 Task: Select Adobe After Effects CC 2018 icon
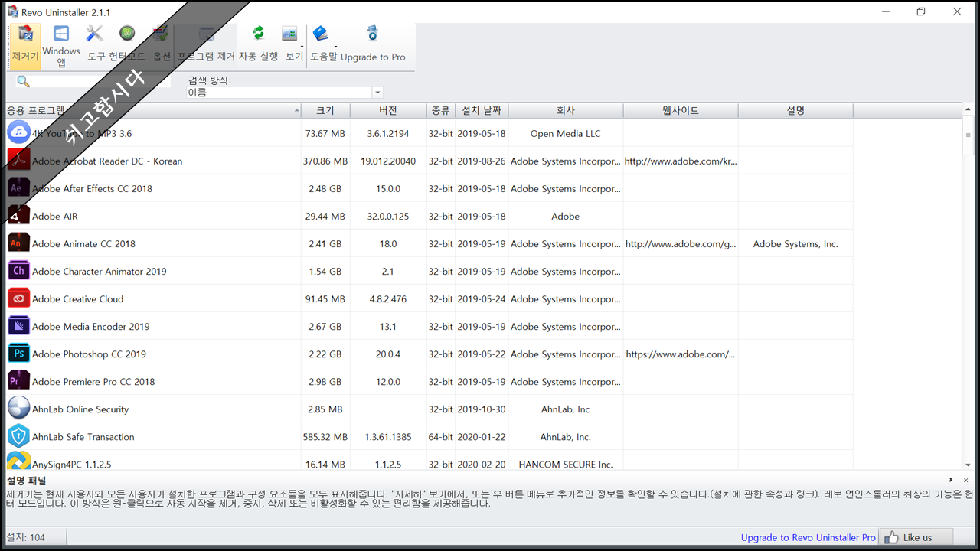coord(18,188)
